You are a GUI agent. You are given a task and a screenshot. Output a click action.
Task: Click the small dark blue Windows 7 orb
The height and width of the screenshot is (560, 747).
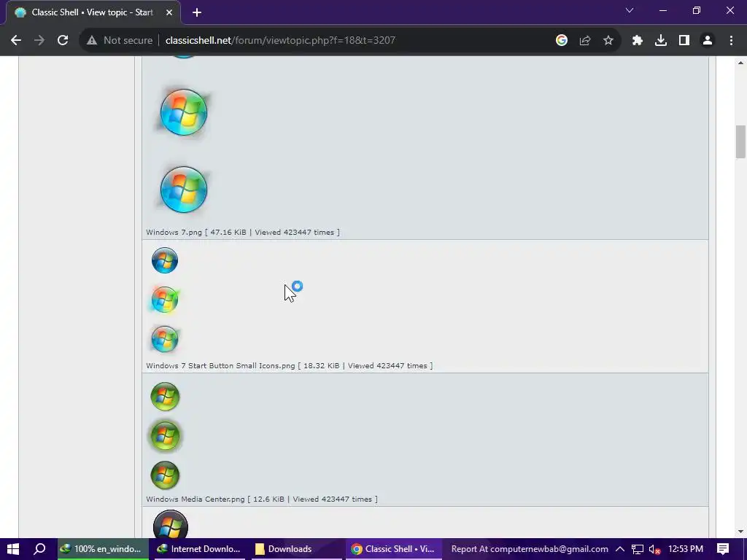coord(165,260)
